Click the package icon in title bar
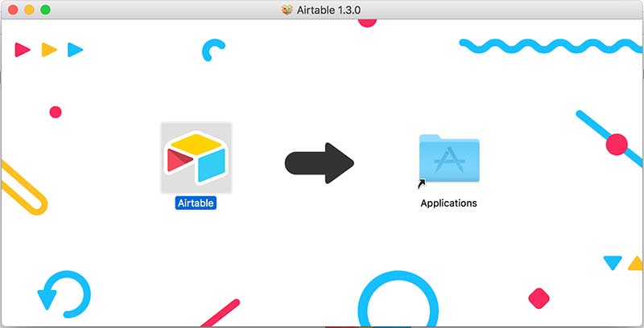 tap(287, 10)
